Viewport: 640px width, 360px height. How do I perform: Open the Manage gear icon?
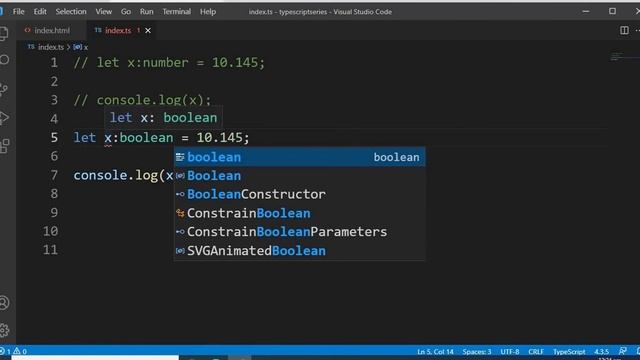pyautogui.click(x=4, y=330)
